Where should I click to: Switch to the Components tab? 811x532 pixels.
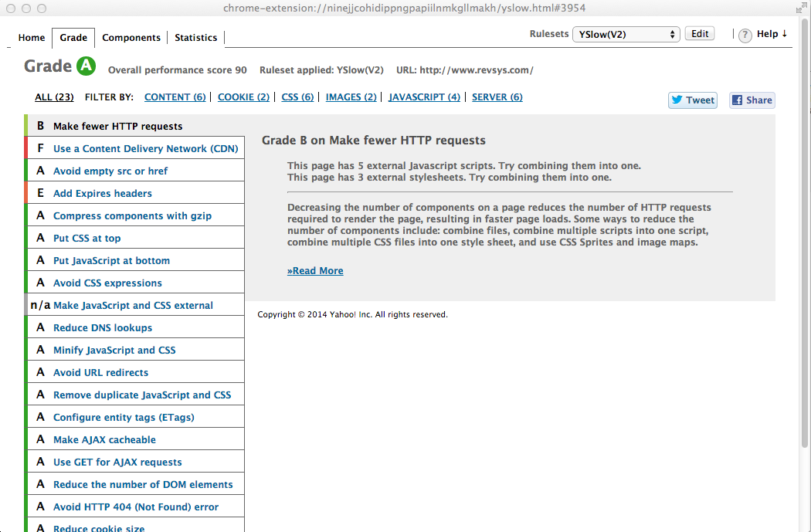click(131, 37)
